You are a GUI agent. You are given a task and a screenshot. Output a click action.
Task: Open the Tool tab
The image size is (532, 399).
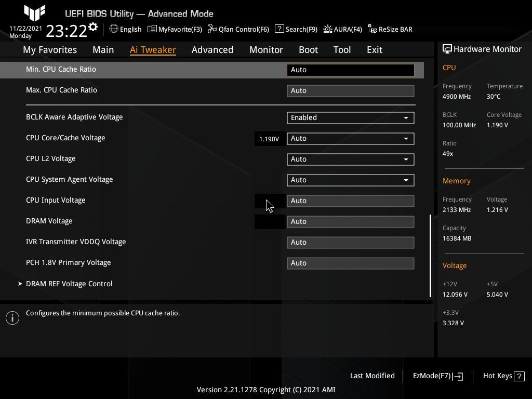click(x=342, y=50)
